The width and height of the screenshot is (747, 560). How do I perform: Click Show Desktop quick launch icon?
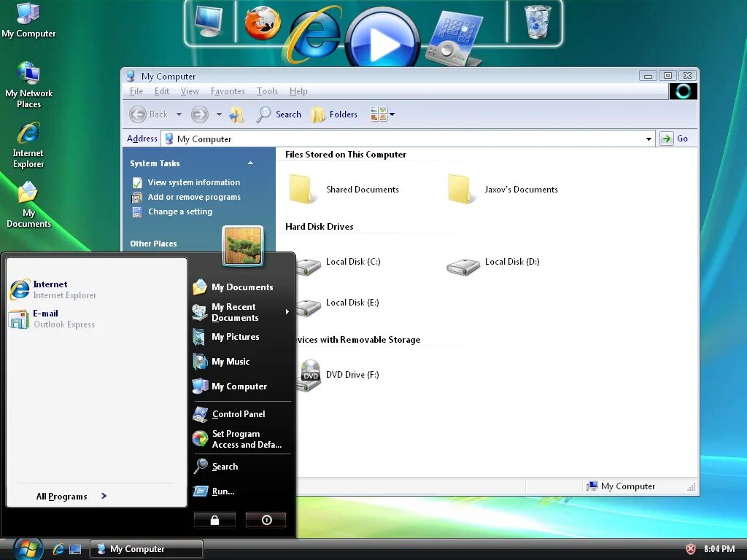75,549
